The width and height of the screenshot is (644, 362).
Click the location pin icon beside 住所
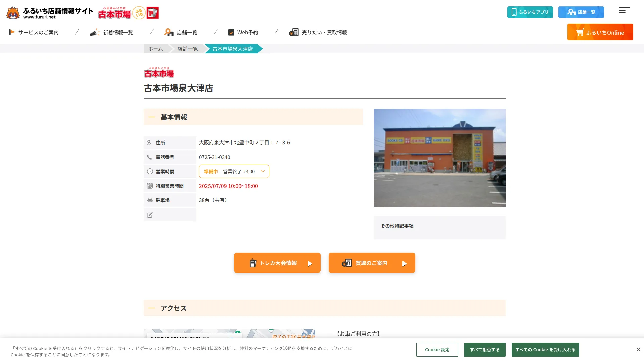point(149,142)
